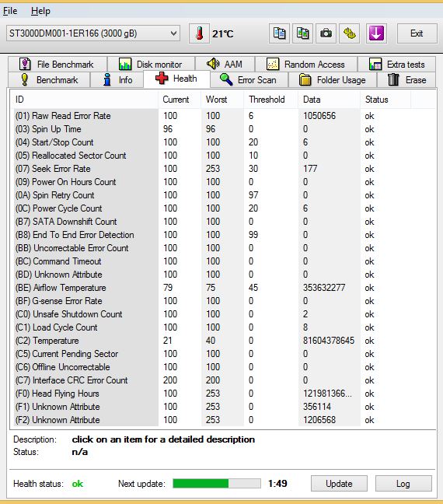The width and height of the screenshot is (443, 504).
Task: Click the 1:49 next update countdown
Action: tap(277, 484)
